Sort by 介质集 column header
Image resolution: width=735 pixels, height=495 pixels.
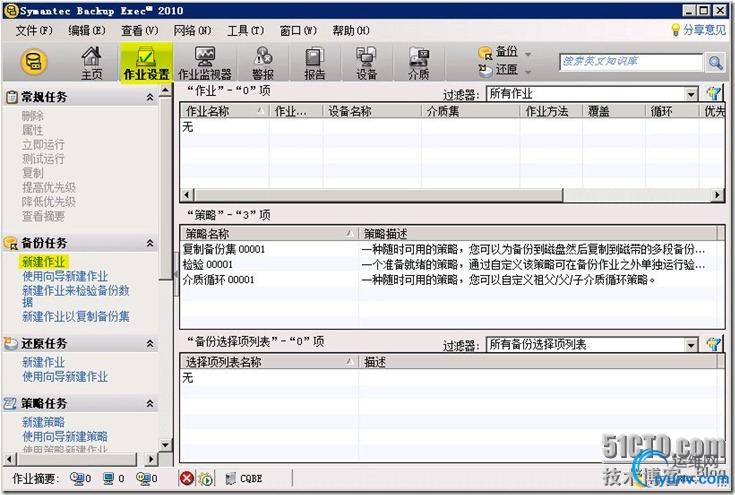(x=471, y=111)
